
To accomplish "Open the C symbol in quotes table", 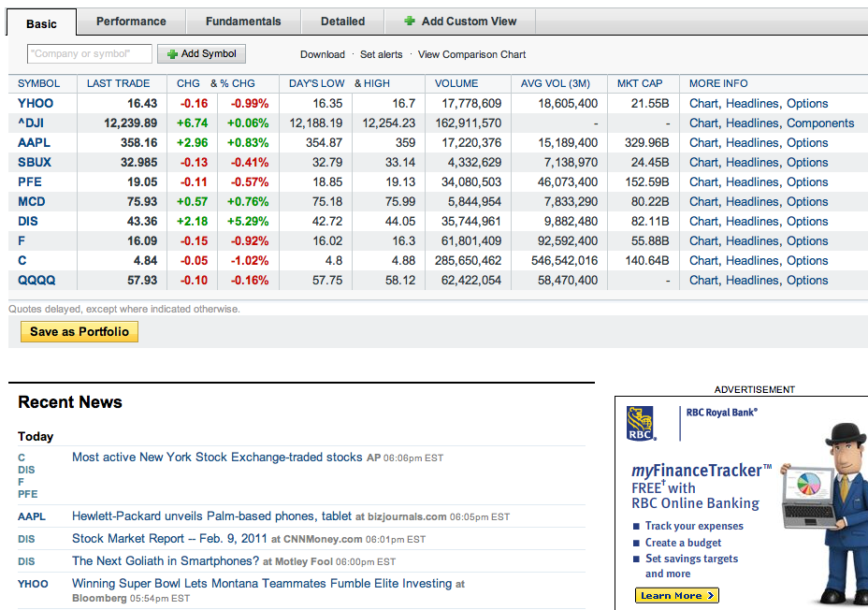I will point(22,261).
